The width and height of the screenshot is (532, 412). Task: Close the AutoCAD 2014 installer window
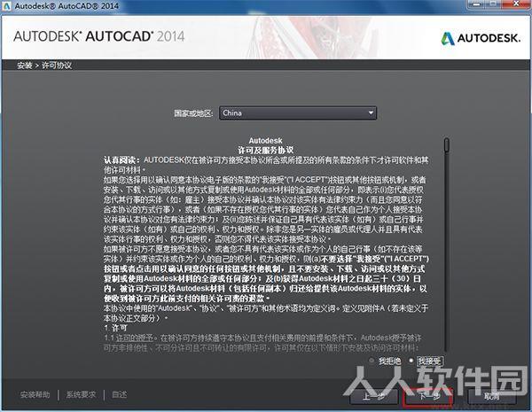[517, 4]
